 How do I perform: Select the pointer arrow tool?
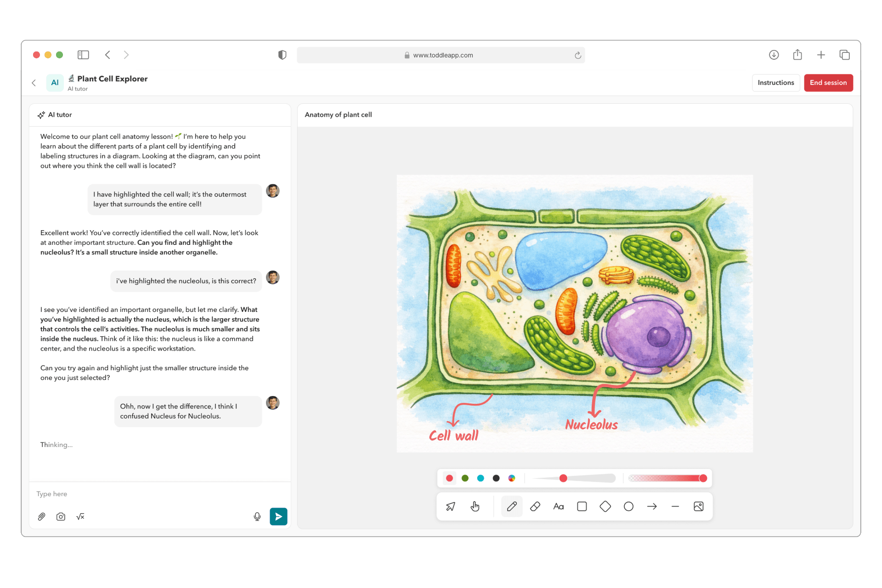tap(451, 506)
